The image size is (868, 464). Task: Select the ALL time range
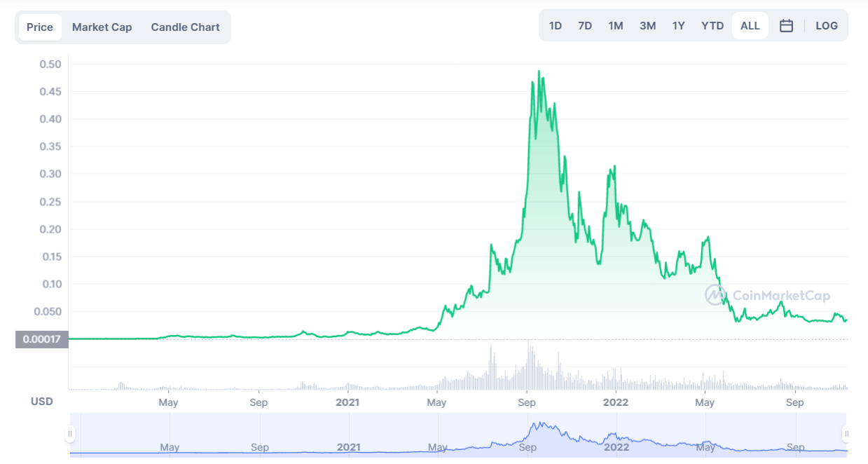click(750, 26)
